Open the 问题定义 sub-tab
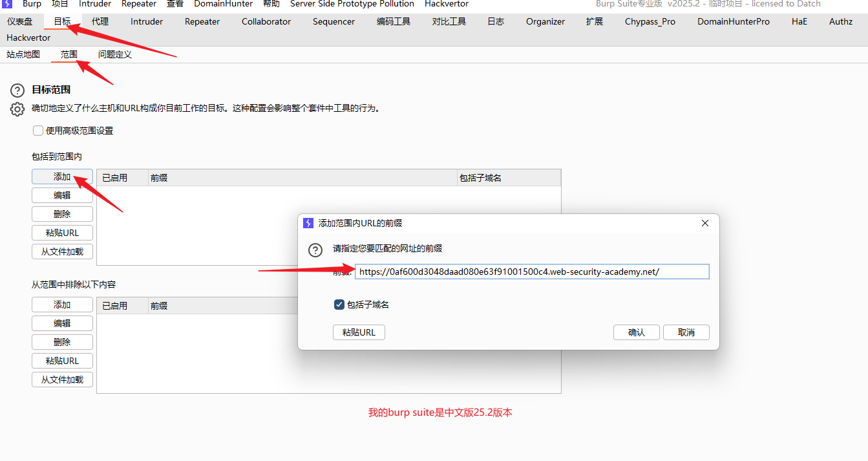The width and height of the screenshot is (868, 461). [115, 54]
